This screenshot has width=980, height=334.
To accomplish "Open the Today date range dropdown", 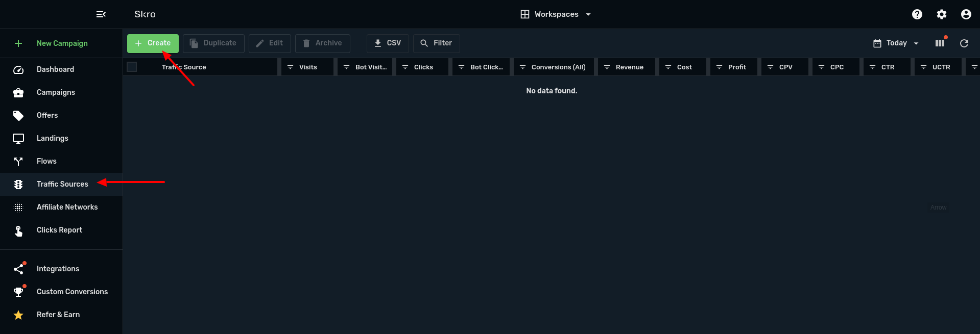I will (896, 43).
